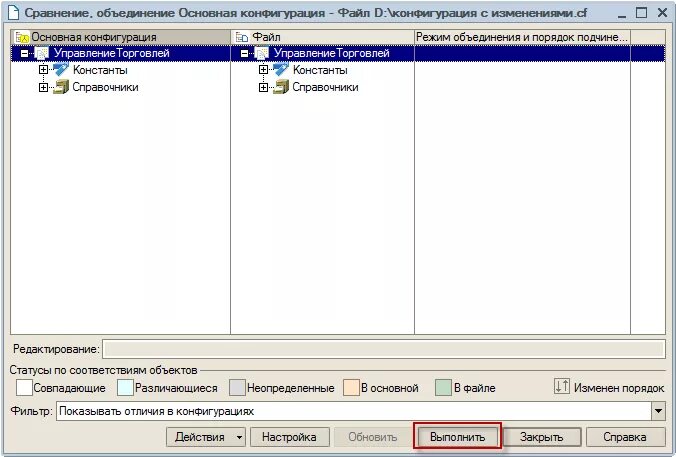Viewport: 676px width, 457px height.
Task: Click the УправлениеТорговлей root icon in the Файл column
Action: click(x=262, y=53)
